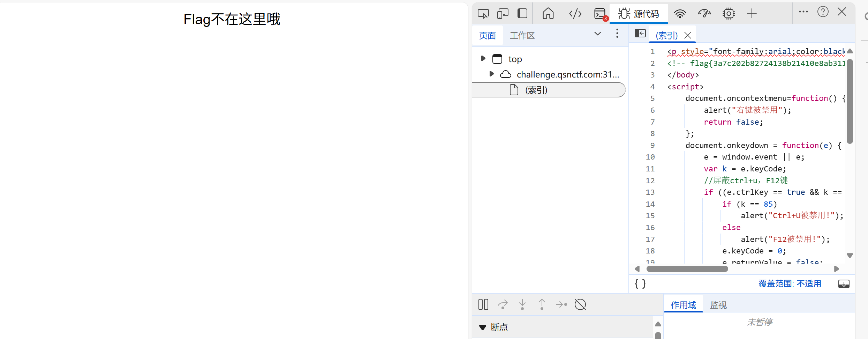This screenshot has height=339, width=868.
Task: Click alert("F12被禁用!") code line
Action: [785, 239]
